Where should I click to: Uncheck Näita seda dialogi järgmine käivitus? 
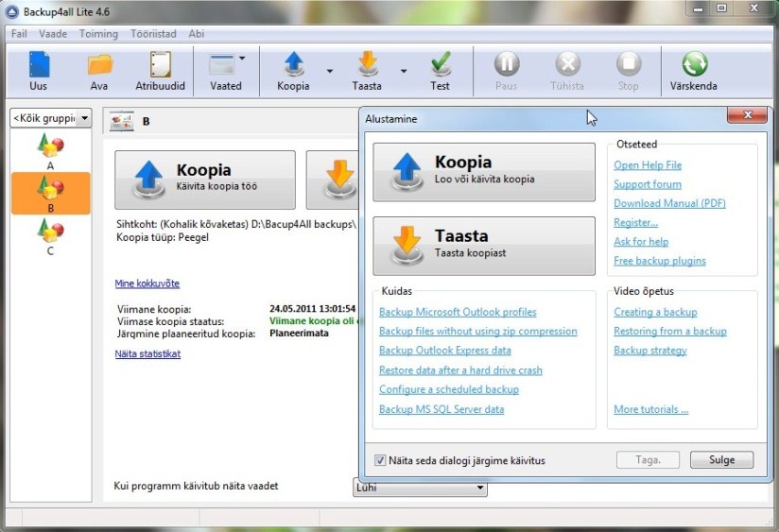[x=380, y=460]
